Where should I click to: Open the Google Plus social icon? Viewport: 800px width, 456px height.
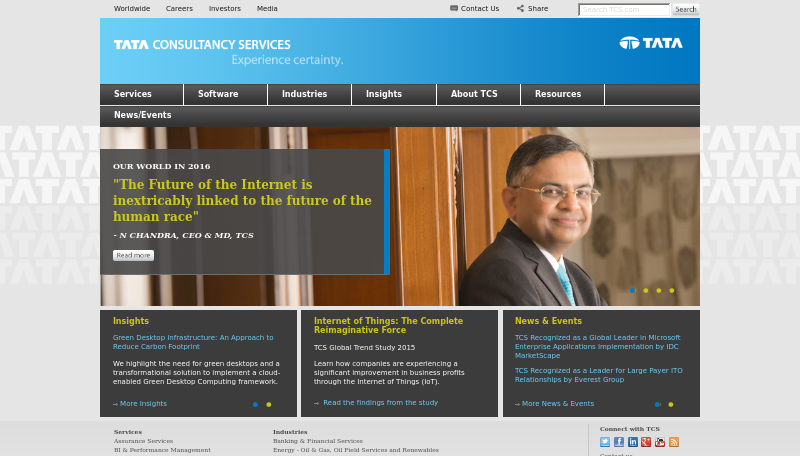646,442
